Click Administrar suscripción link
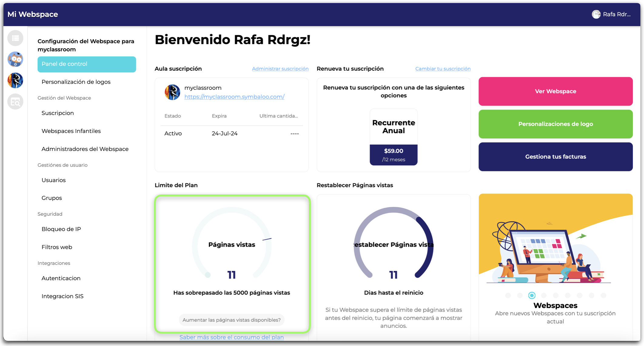The width and height of the screenshot is (644, 346). tap(280, 69)
